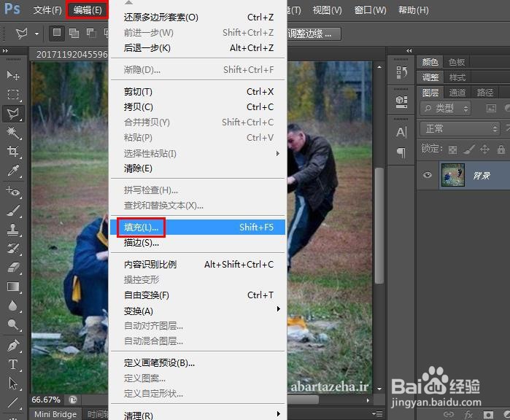Click link layers icon at panel bottom

pyautogui.click(x=449, y=414)
